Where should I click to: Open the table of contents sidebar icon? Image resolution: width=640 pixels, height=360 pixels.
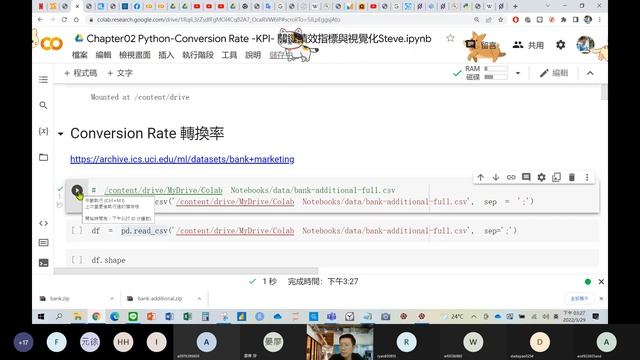(43, 79)
